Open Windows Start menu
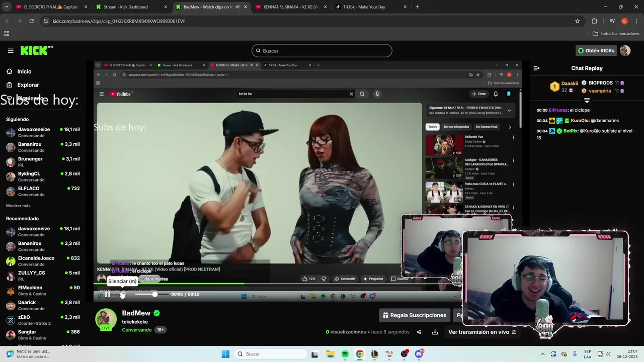 click(x=225, y=354)
